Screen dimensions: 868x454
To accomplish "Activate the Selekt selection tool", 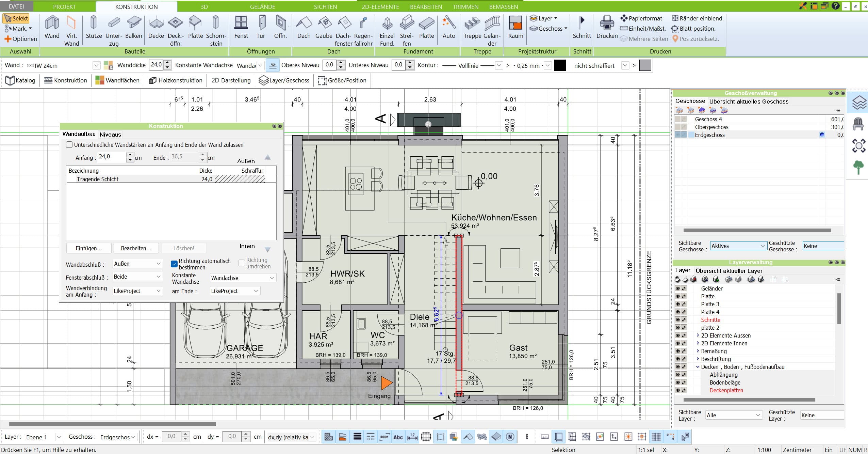I will click(x=16, y=18).
